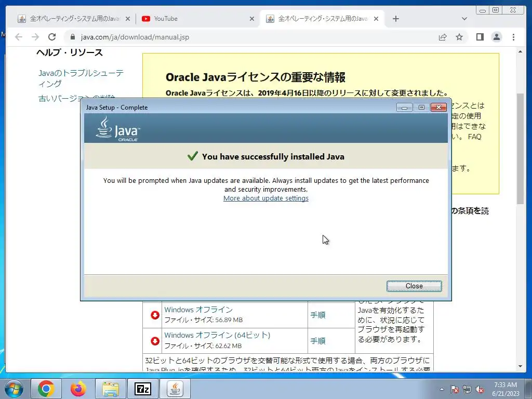Close the Java Setup dialog with Close button

(414, 286)
